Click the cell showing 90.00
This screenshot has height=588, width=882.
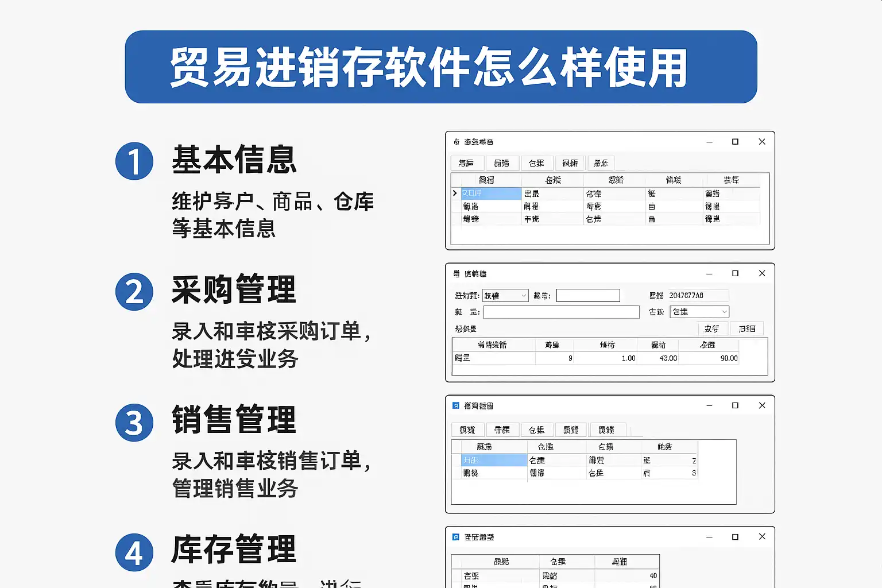(710, 358)
